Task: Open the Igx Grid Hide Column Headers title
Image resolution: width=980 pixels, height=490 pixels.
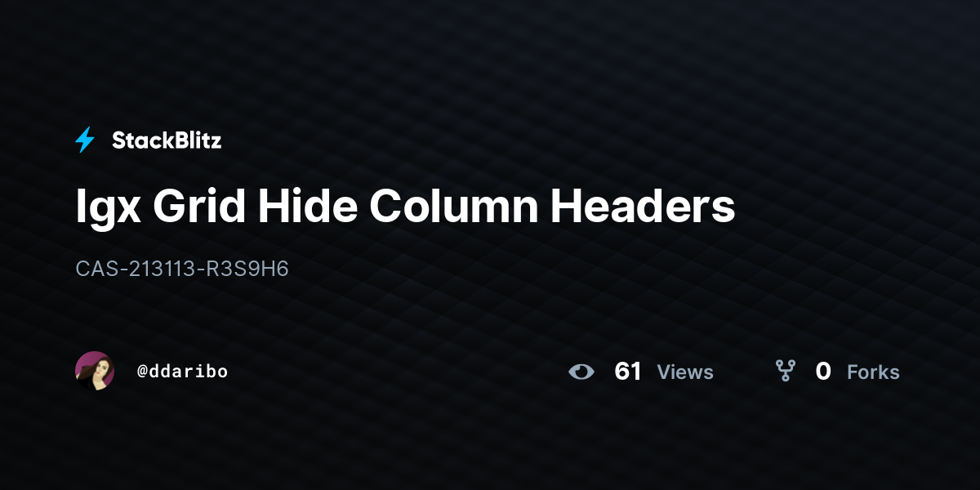Action: click(x=405, y=207)
